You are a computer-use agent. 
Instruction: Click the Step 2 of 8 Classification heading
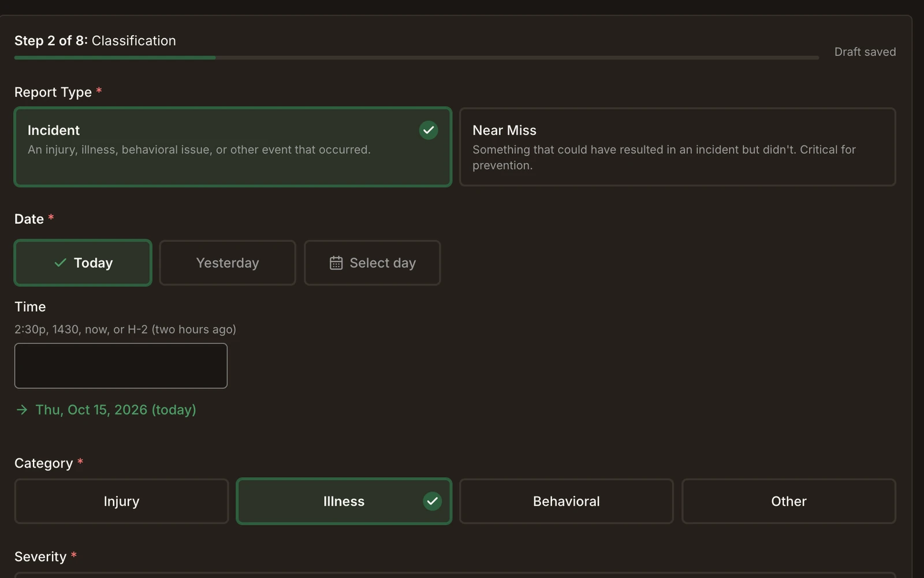(95, 40)
